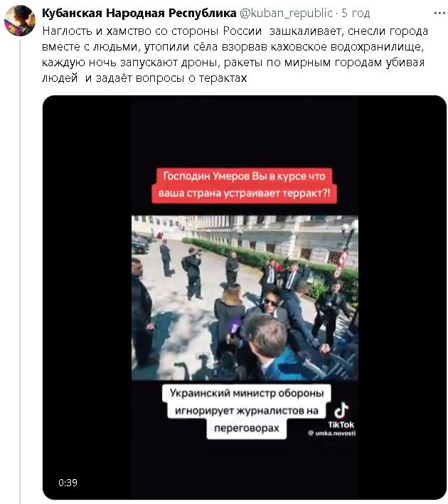Click the @umka.novosti watermark text
The height and width of the screenshot is (504, 448).
pos(332,433)
